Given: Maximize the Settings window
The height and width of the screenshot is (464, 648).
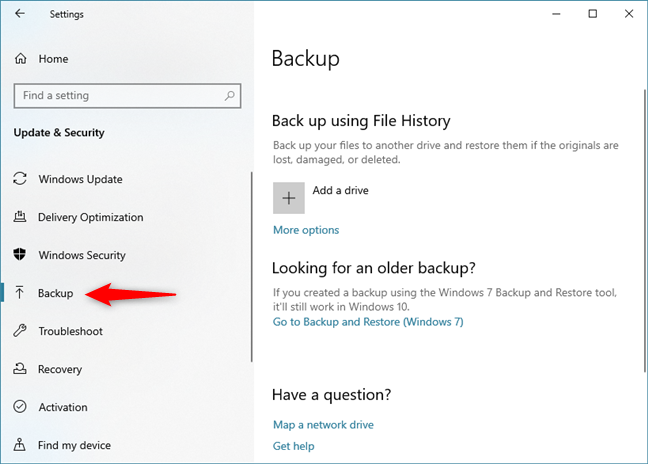Looking at the screenshot, I should (x=593, y=14).
